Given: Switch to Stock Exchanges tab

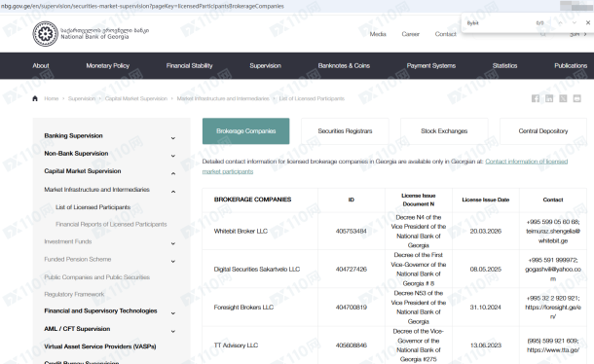Looking at the screenshot, I should (x=444, y=131).
